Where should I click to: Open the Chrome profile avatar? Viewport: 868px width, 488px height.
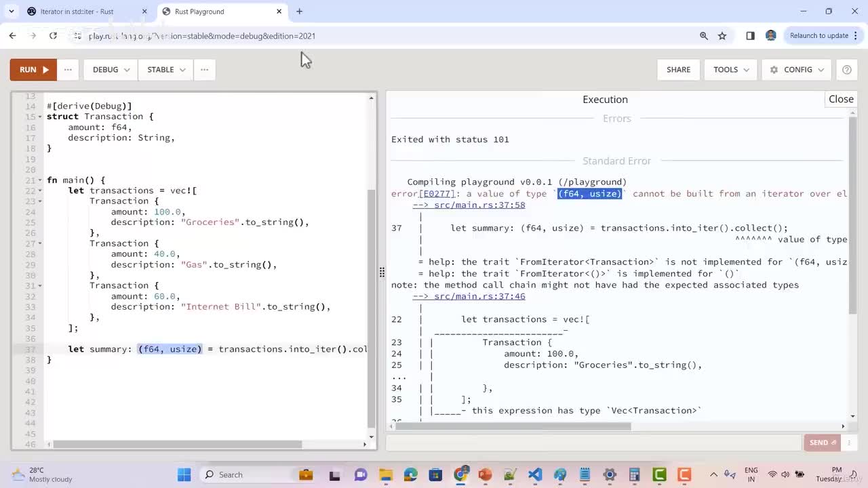click(x=770, y=36)
